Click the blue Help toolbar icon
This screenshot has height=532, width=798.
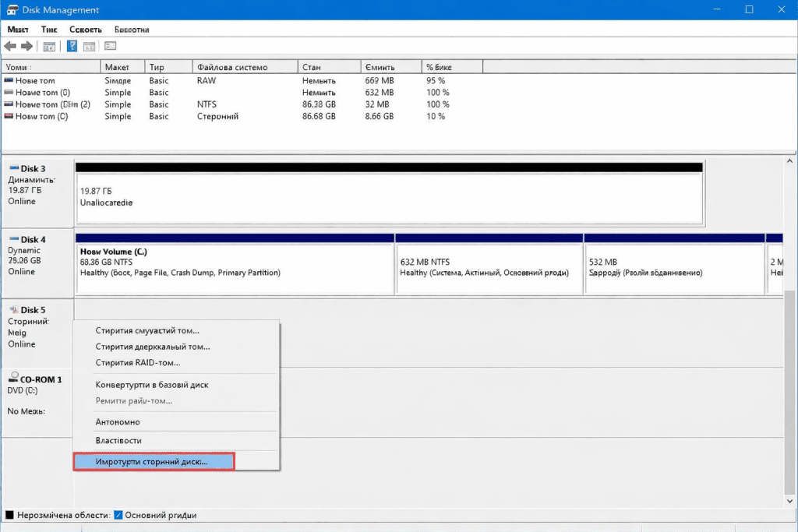tap(72, 47)
